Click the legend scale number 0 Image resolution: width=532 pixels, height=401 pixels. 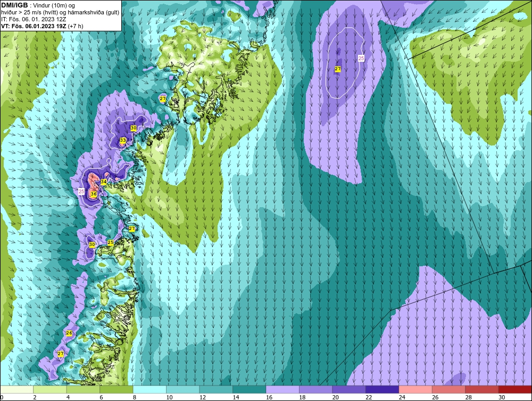pyautogui.click(x=2, y=397)
